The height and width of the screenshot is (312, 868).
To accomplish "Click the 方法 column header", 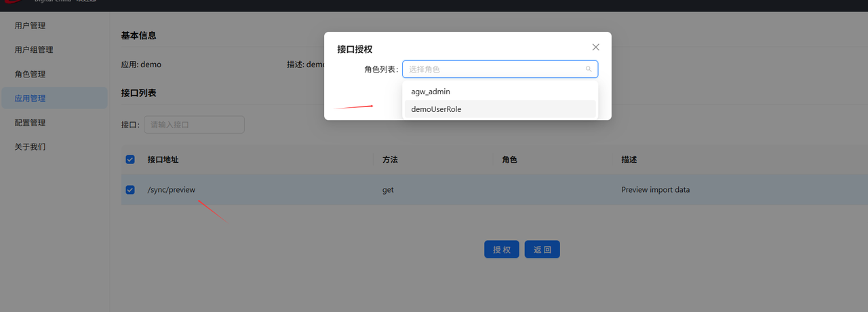I will tap(390, 159).
